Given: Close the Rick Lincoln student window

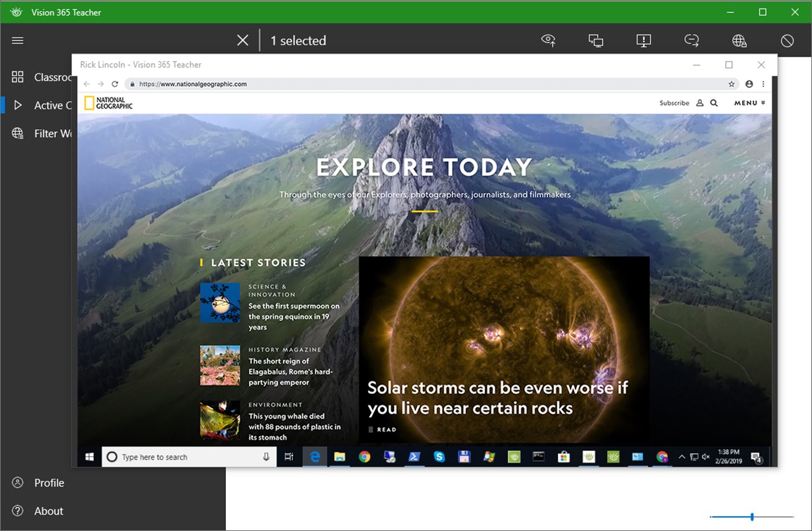Looking at the screenshot, I should pos(760,65).
